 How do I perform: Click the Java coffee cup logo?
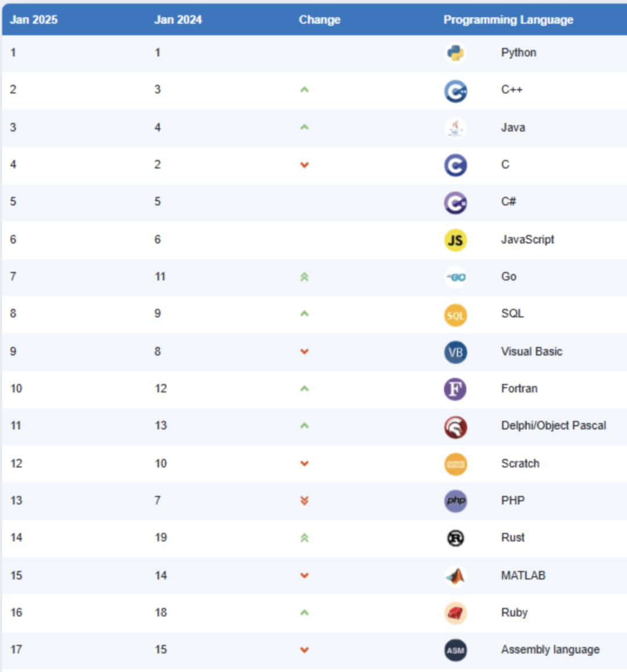tap(456, 128)
